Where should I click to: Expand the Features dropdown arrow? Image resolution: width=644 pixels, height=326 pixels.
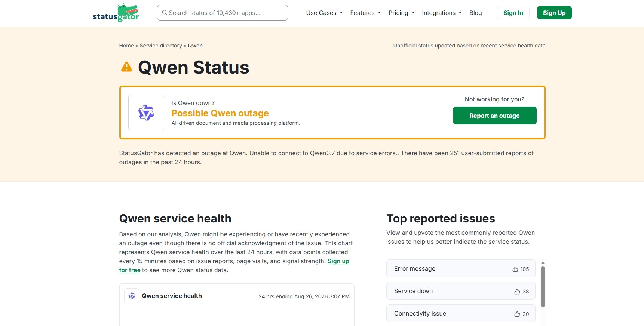tap(379, 13)
